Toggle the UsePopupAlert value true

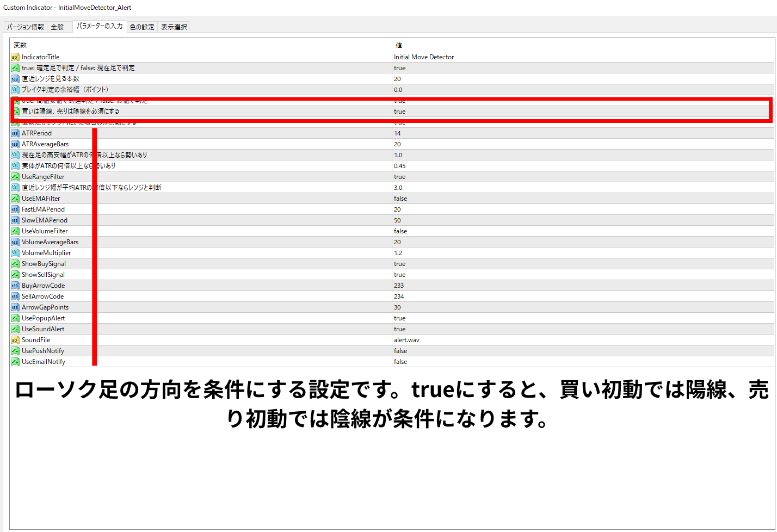400,318
